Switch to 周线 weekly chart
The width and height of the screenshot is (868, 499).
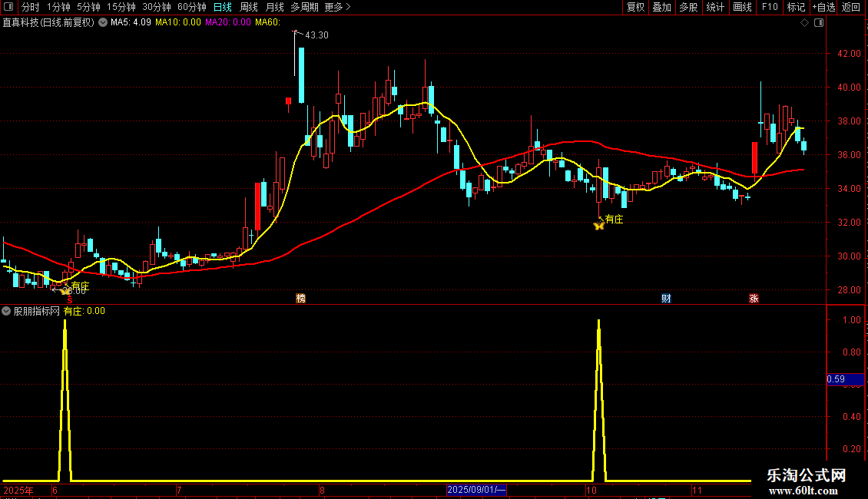(x=249, y=7)
